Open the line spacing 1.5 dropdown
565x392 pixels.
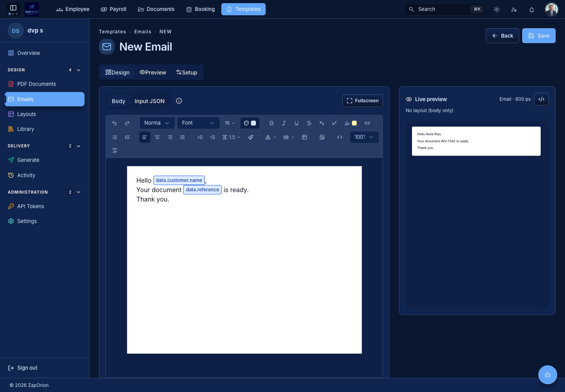coord(231,137)
